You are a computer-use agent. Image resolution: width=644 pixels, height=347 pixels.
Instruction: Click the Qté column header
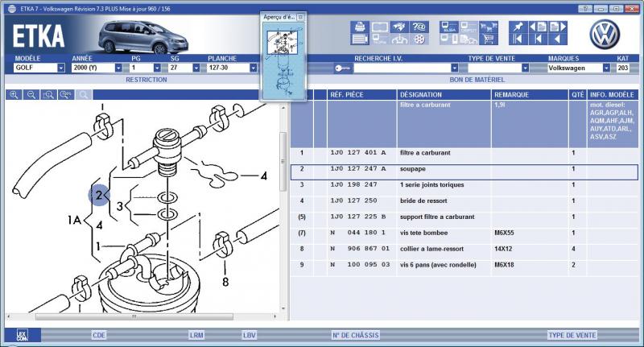coord(577,95)
